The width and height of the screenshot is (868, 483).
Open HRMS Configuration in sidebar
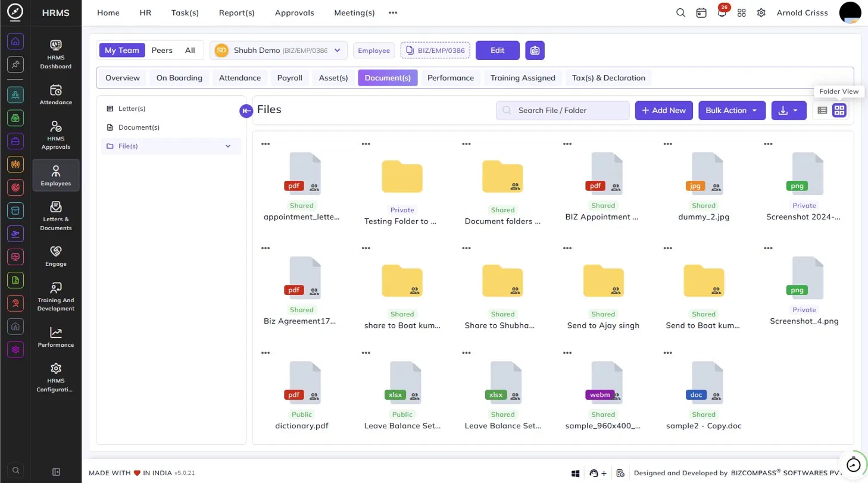56,377
